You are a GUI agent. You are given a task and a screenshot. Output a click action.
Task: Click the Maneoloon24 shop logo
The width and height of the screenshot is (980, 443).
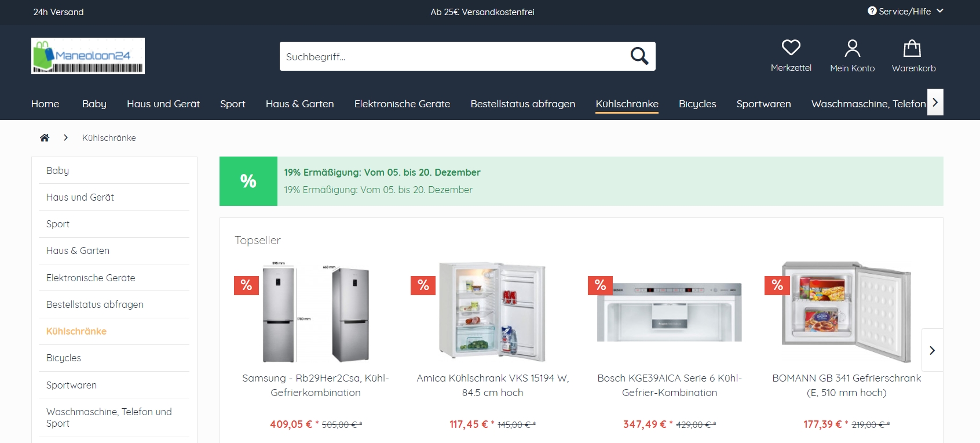click(88, 56)
